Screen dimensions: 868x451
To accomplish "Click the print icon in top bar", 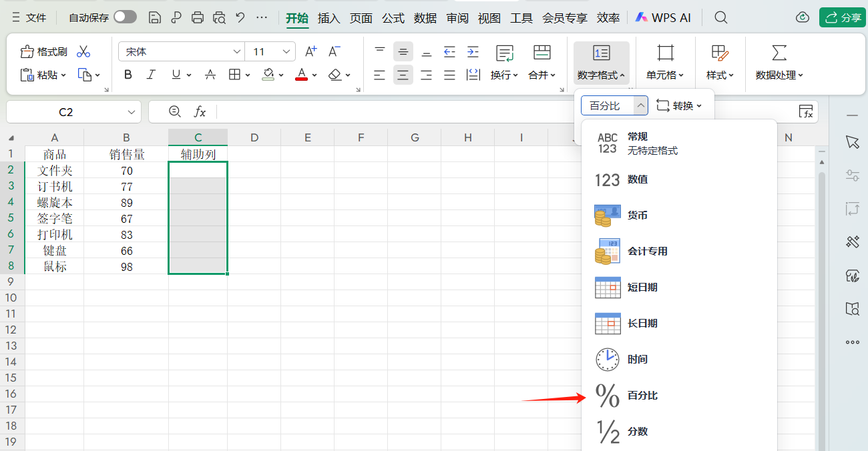I will pyautogui.click(x=197, y=18).
